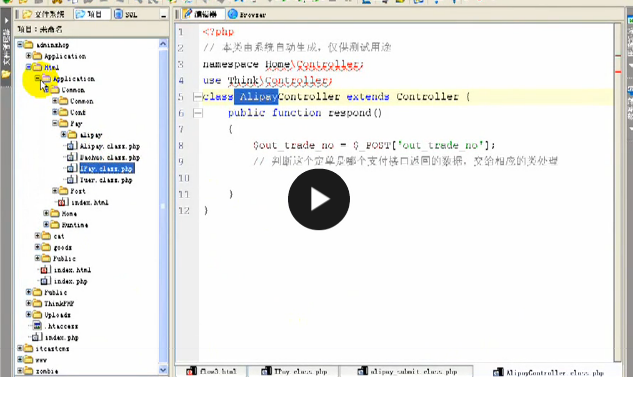Click the respond() function name
The height and width of the screenshot is (400, 633).
point(355,113)
